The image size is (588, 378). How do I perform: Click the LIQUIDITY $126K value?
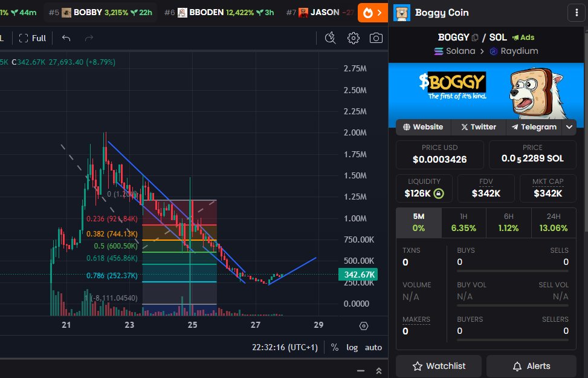[418, 194]
